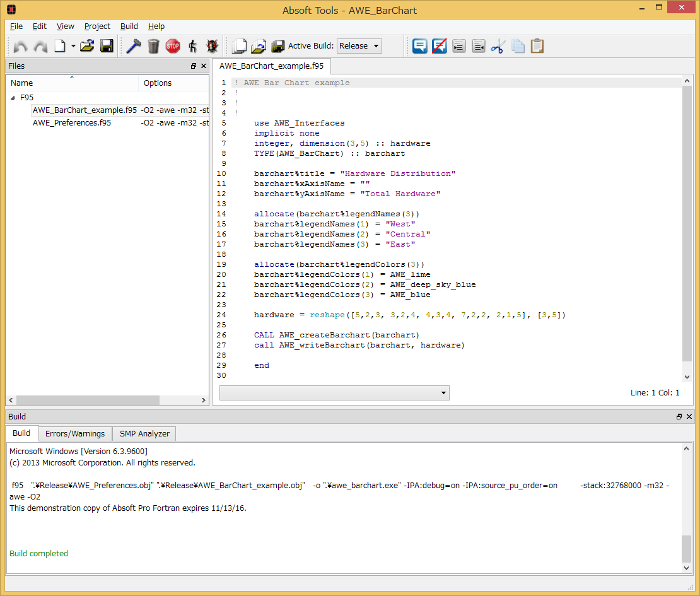Click the Undo arrow icon
Screen dimensions: 700x596
21,46
